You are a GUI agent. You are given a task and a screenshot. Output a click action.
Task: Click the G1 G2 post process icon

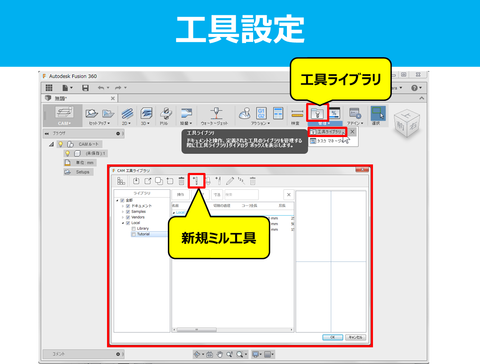[261, 113]
